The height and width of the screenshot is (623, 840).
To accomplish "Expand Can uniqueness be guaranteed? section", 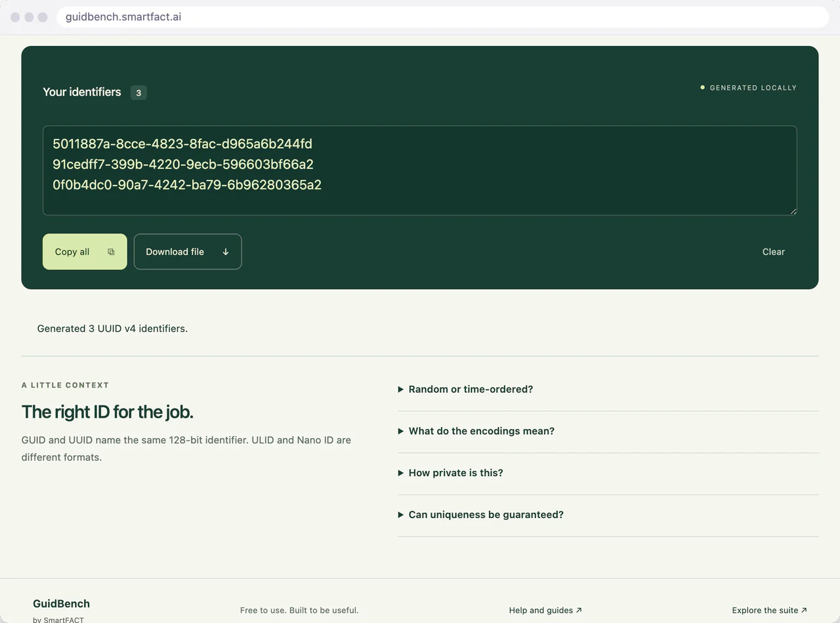I will click(x=608, y=515).
